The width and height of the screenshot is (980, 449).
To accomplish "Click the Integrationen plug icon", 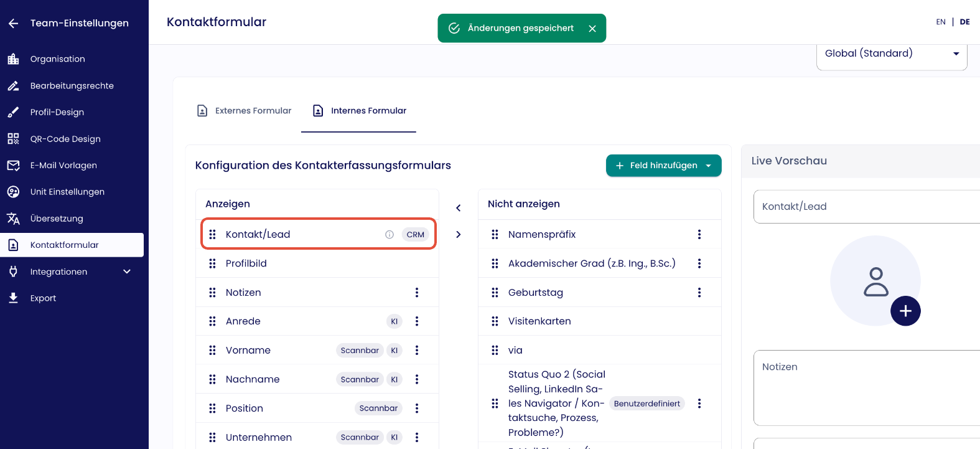I will coord(13,272).
